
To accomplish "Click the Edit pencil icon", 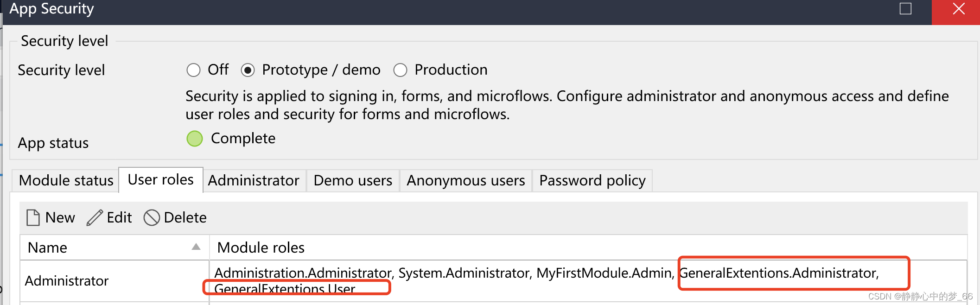I will tap(95, 217).
